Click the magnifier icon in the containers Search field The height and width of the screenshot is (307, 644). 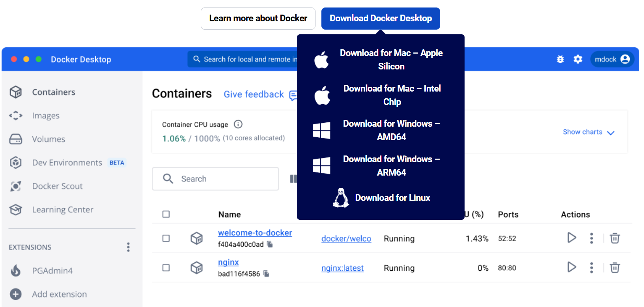click(x=168, y=179)
